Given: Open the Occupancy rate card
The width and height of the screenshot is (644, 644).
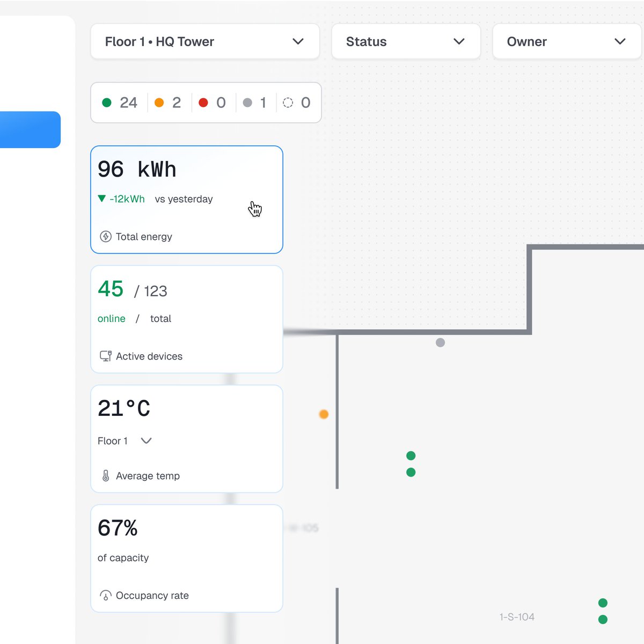Looking at the screenshot, I should click(187, 558).
